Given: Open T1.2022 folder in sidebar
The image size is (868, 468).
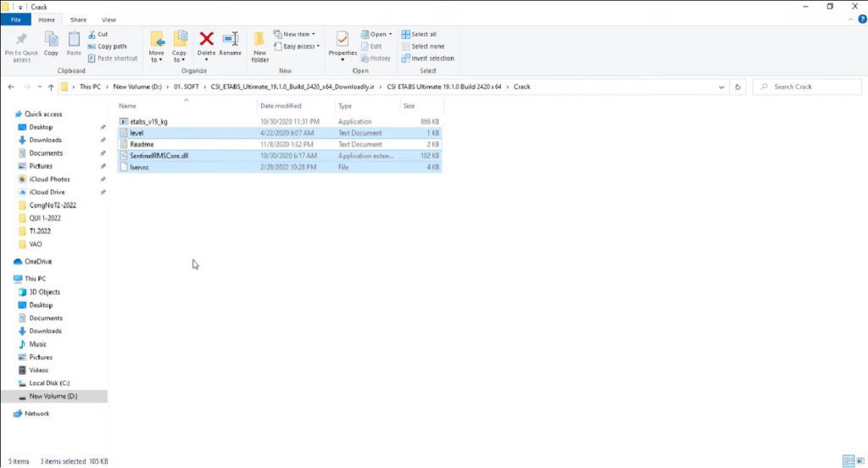Looking at the screenshot, I should [39, 231].
